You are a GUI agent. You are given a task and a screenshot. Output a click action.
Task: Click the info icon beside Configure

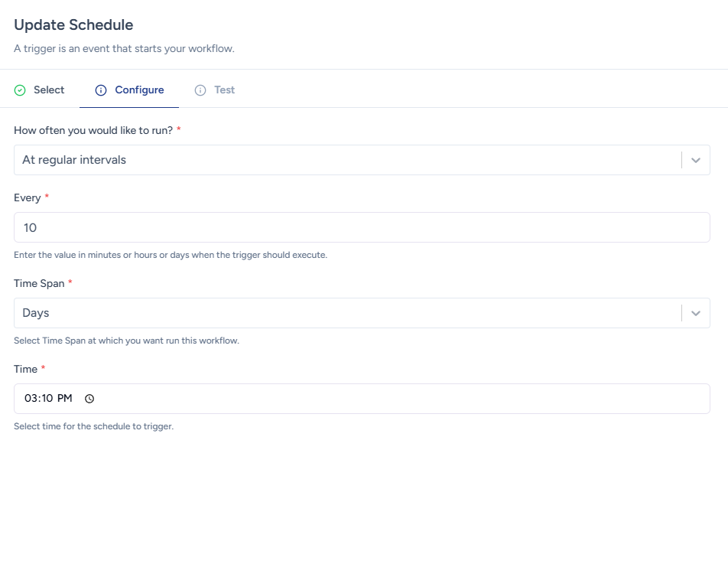click(101, 90)
